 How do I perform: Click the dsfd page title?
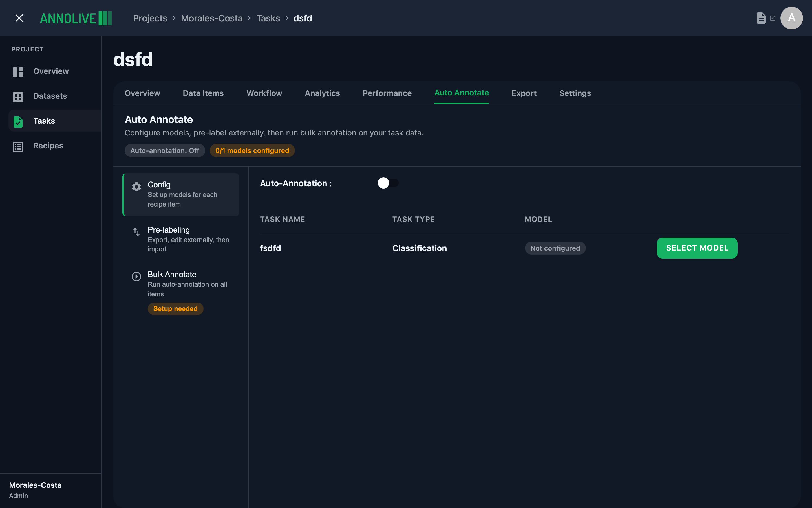133,60
